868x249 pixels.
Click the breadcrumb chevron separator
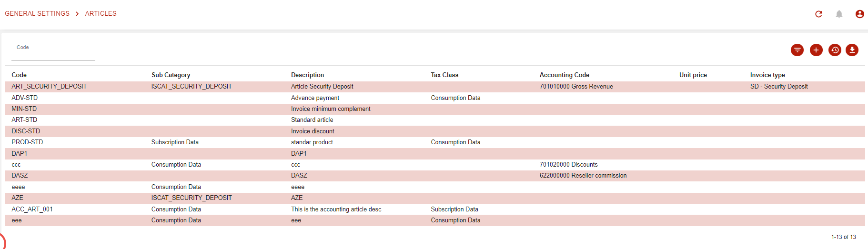click(77, 14)
